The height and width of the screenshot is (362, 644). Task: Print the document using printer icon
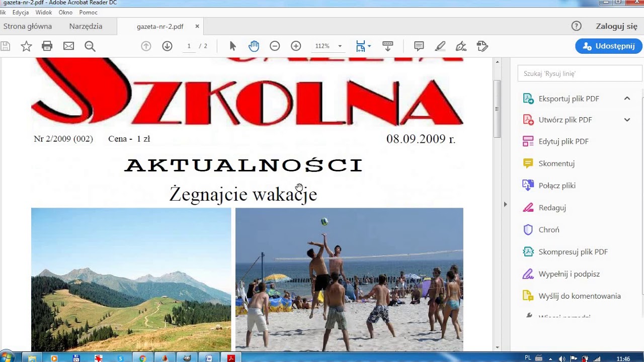click(x=47, y=46)
